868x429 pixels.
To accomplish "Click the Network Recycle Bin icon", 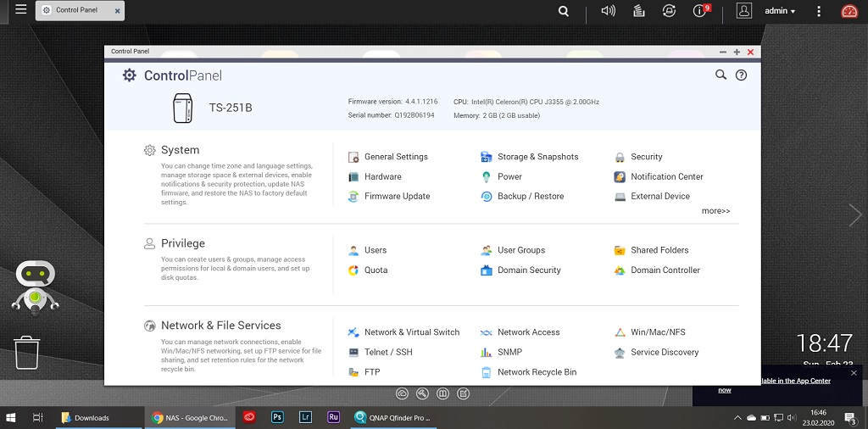I will pyautogui.click(x=486, y=372).
